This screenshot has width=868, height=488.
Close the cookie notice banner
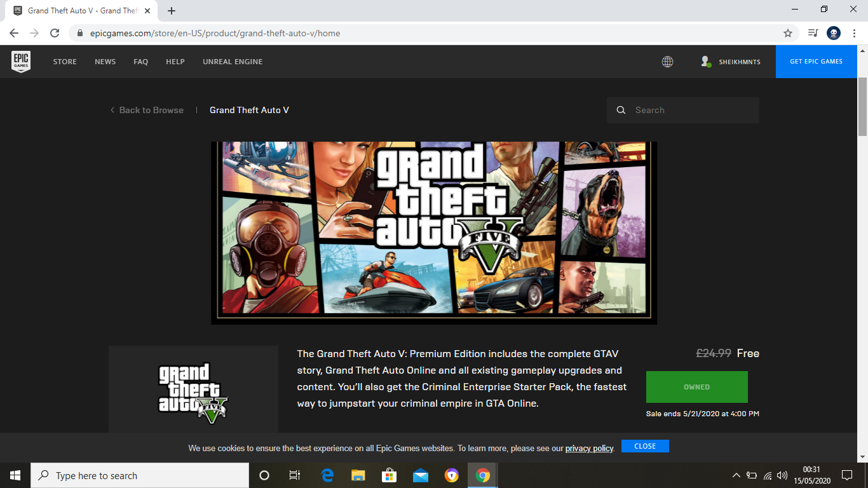click(x=645, y=446)
